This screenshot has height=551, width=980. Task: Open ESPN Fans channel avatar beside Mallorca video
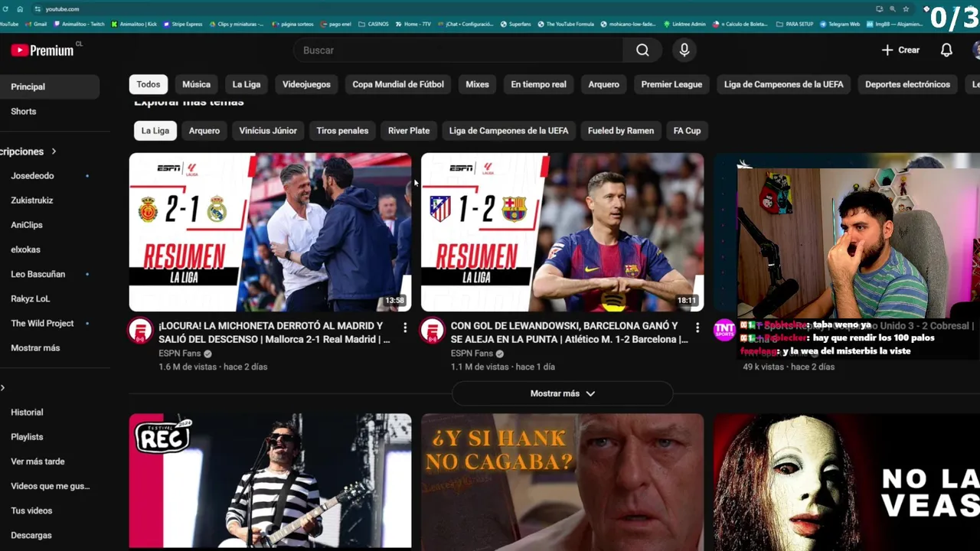[140, 331]
